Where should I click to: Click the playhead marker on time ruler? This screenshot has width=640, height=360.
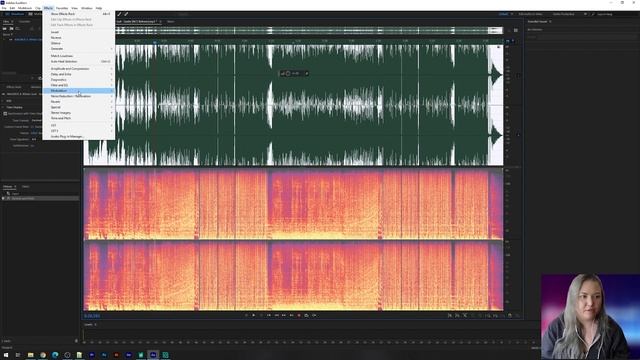tap(155, 41)
